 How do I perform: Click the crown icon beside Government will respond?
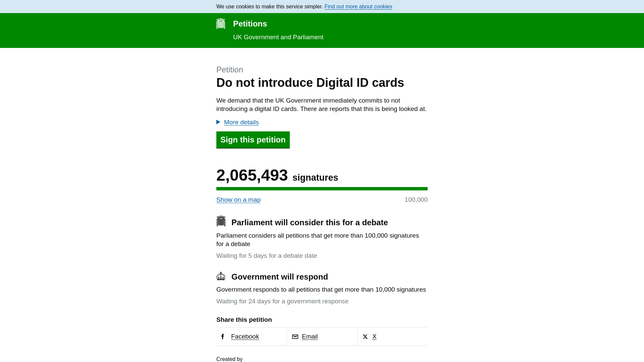click(221, 276)
